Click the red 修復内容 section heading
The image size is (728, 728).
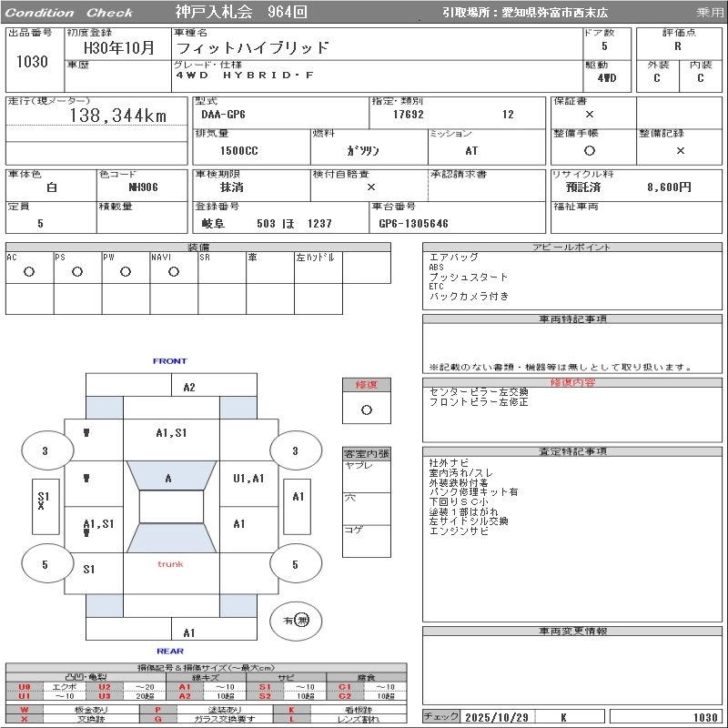click(573, 383)
